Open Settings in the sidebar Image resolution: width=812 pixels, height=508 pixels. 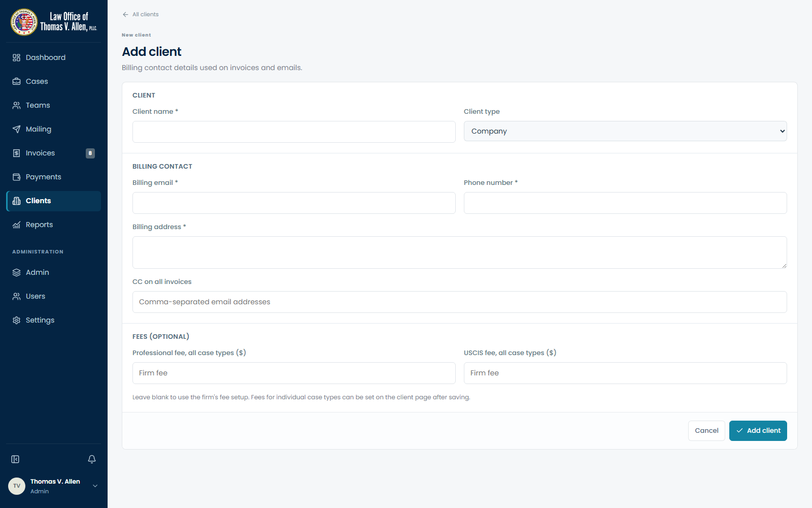(x=54, y=320)
